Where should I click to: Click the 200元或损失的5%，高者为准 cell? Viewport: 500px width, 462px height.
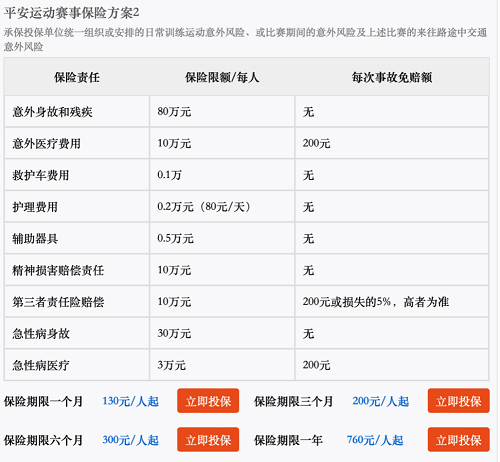click(392, 302)
